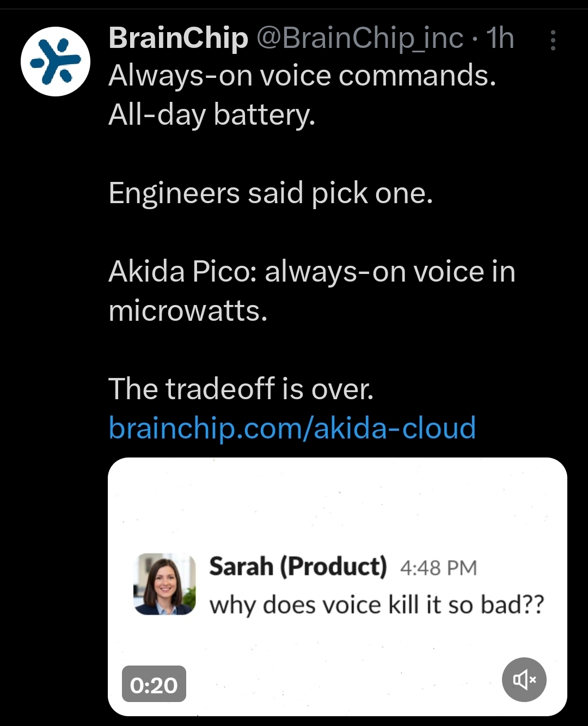Tap the 4:48 PM message time
This screenshot has width=588, height=726.
tap(438, 568)
